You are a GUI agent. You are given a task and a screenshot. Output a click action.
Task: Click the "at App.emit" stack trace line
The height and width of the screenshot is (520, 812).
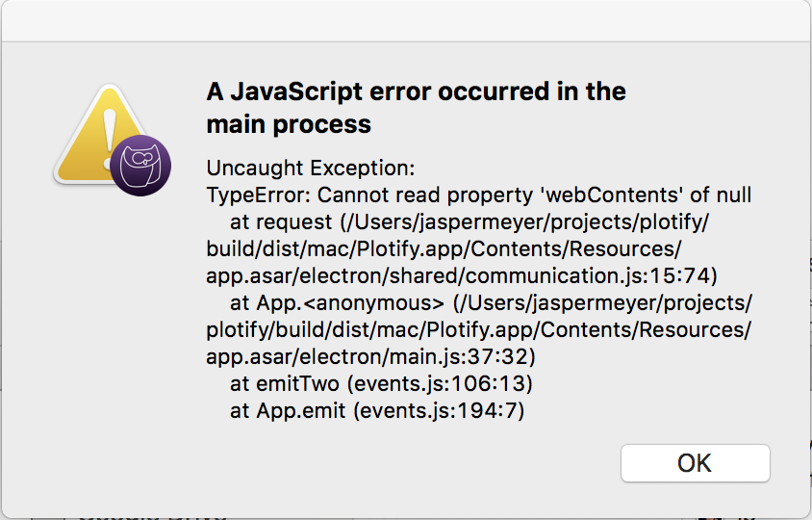[x=377, y=410]
